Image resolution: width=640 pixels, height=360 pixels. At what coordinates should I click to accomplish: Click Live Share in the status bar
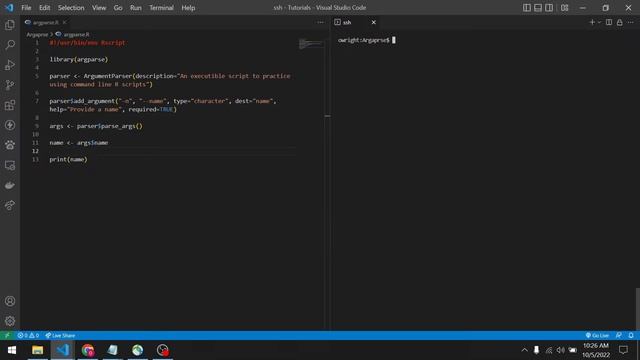click(60, 335)
